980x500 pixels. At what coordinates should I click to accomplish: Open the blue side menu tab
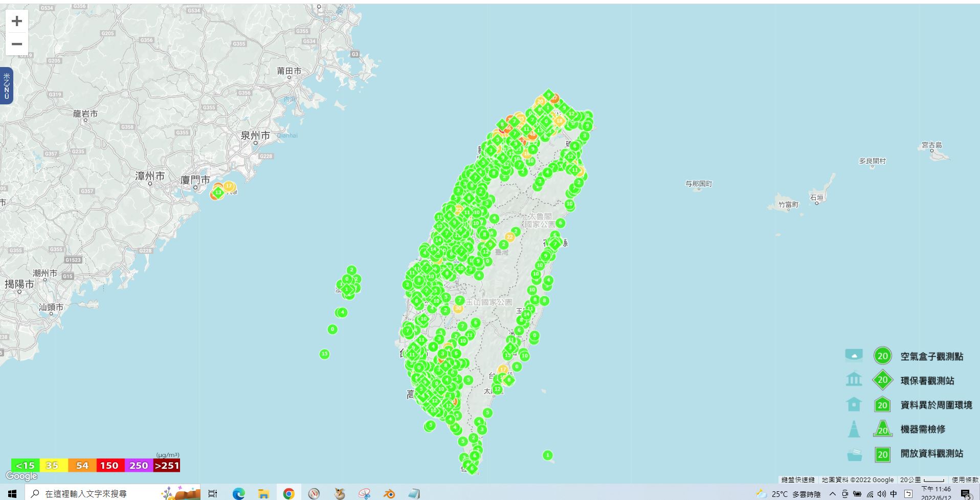pyautogui.click(x=6, y=86)
